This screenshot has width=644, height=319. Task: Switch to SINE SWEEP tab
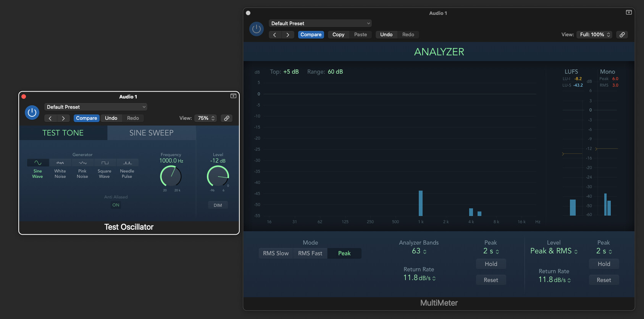point(152,133)
